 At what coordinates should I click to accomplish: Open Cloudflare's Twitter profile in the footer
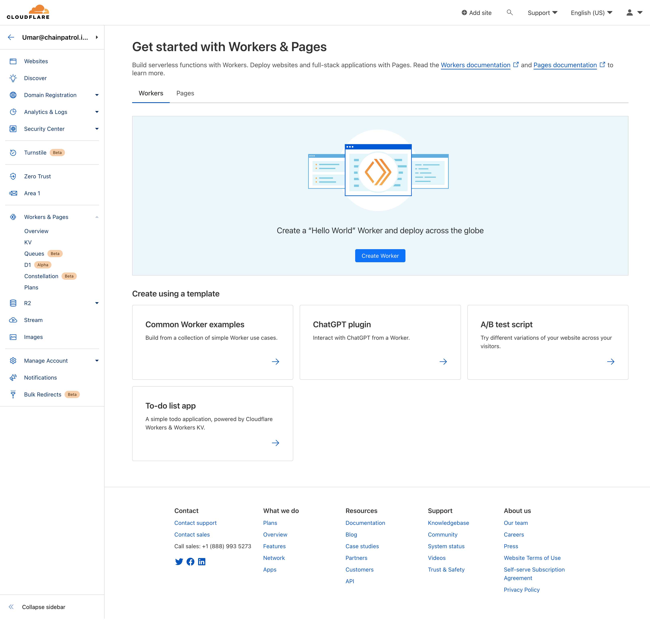179,561
